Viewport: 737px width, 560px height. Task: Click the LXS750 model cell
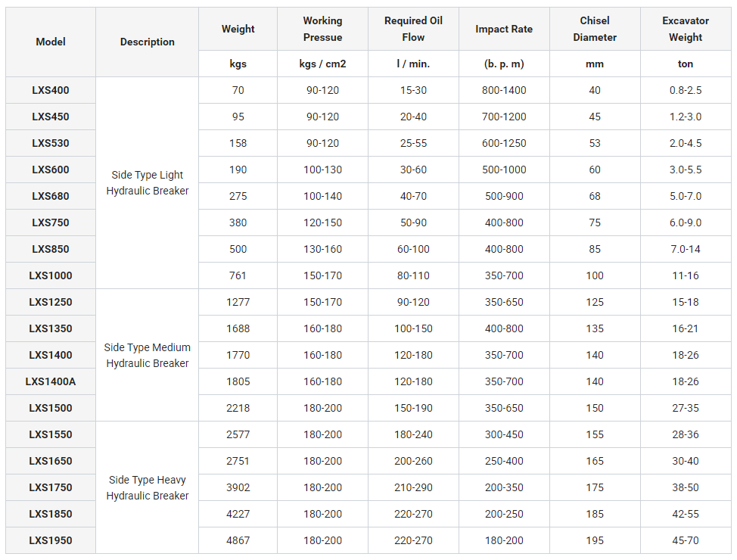click(x=51, y=222)
